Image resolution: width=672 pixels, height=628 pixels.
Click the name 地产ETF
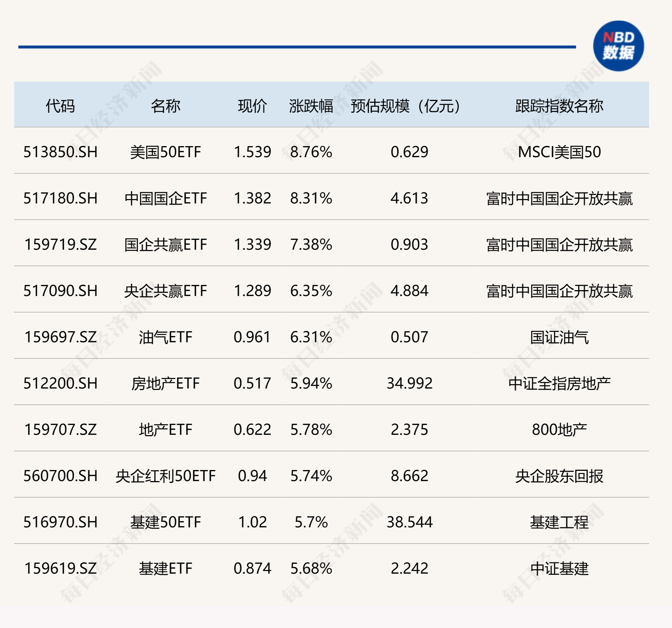tap(166, 430)
